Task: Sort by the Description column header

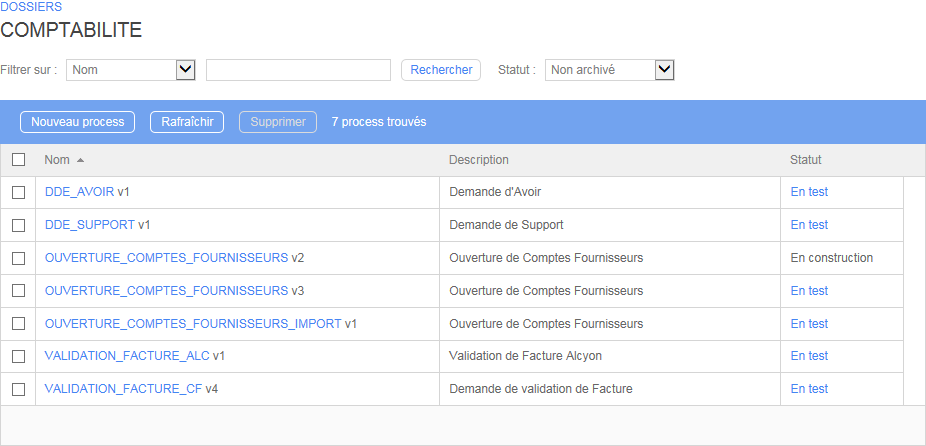Action: (x=478, y=160)
